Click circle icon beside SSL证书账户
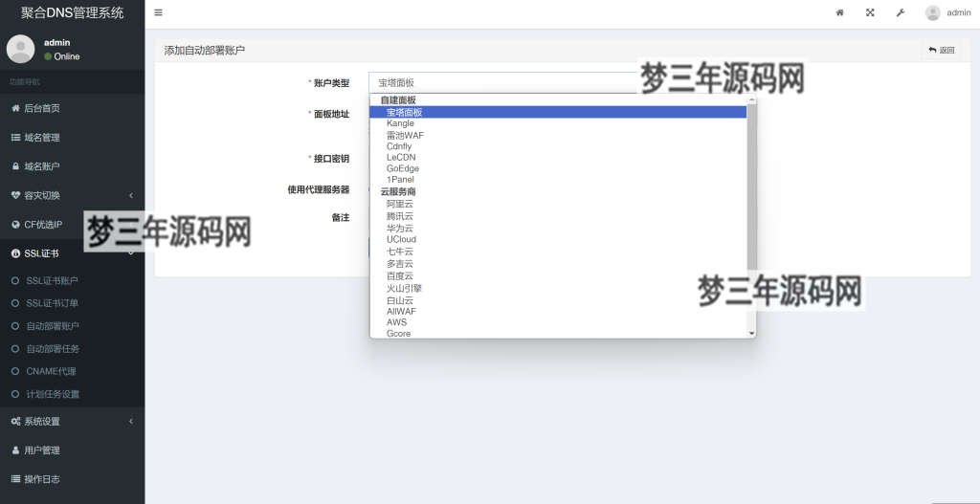 (15, 280)
